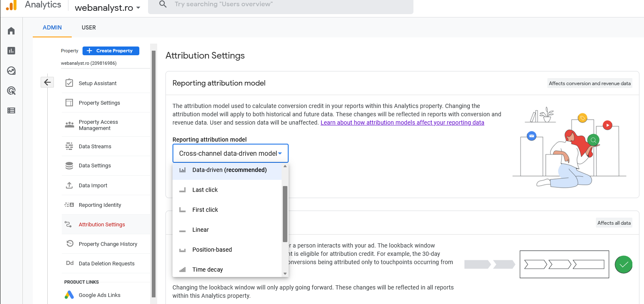
Task: Click the Data Import upload icon
Action: pos(69,185)
